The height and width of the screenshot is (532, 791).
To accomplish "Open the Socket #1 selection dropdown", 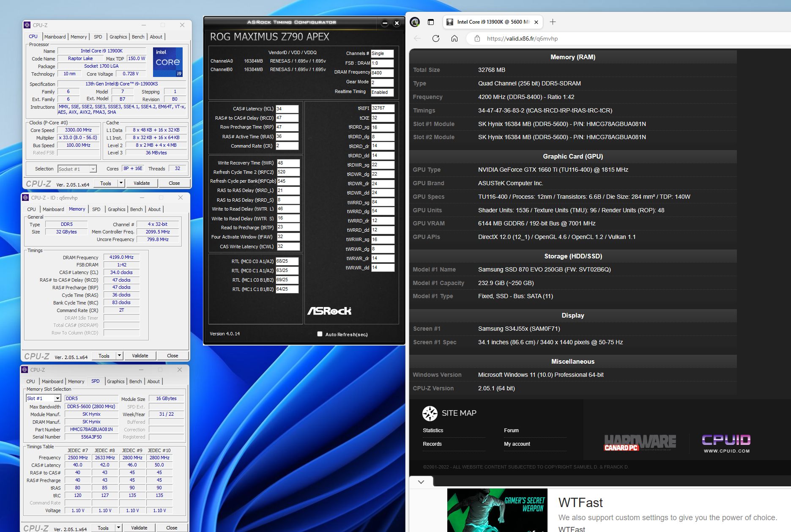I will click(x=77, y=169).
